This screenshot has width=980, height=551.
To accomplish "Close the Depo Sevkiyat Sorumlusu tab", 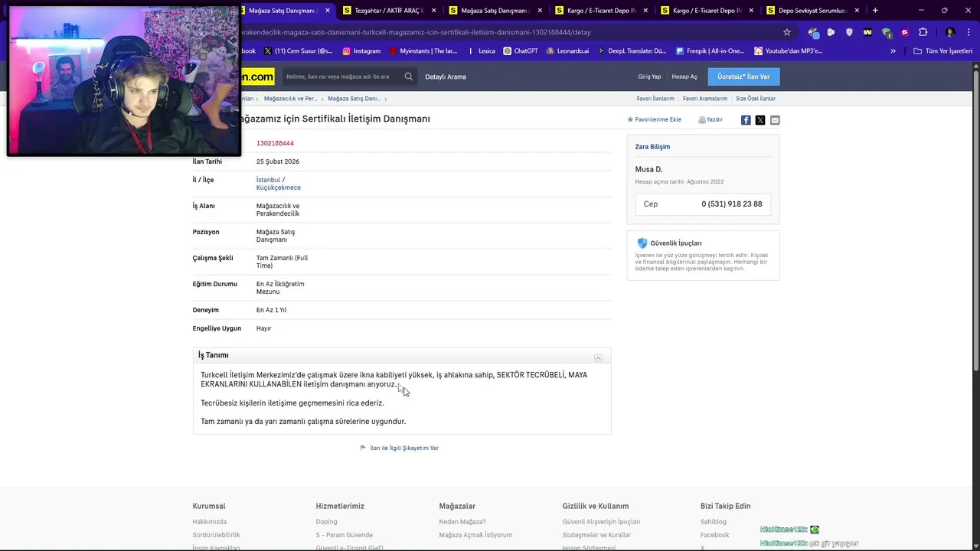I will [857, 11].
